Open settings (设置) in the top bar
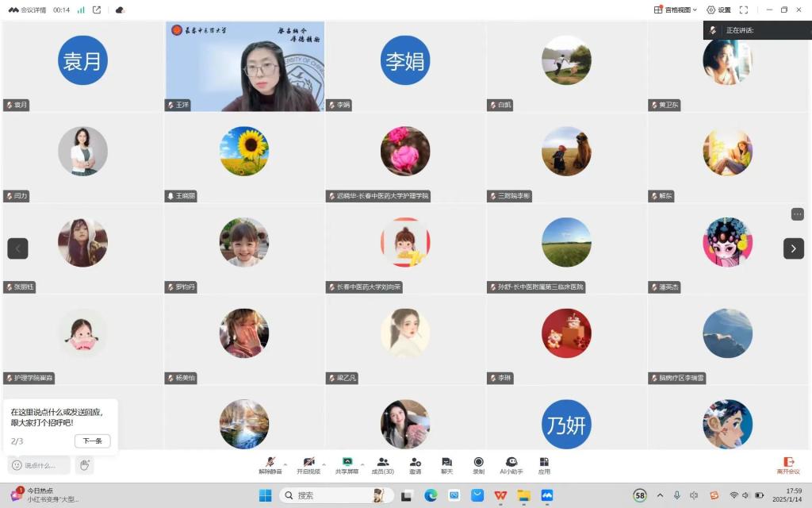Screen dimensions: 812x508 pos(718,10)
